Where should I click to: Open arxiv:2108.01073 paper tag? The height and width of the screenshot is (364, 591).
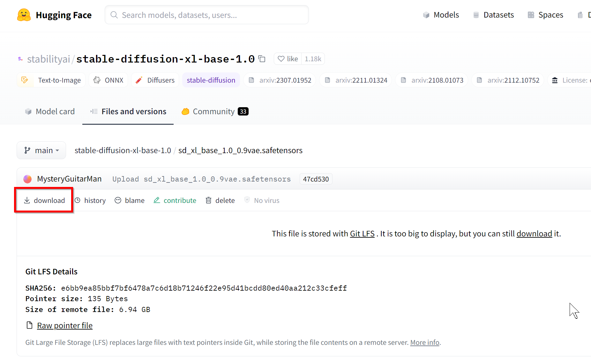(431, 80)
